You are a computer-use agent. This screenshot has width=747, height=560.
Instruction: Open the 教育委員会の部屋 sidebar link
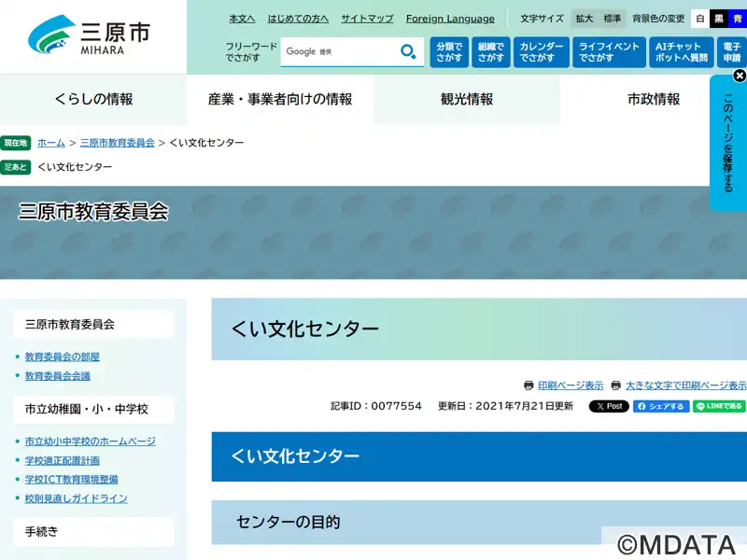(x=63, y=357)
